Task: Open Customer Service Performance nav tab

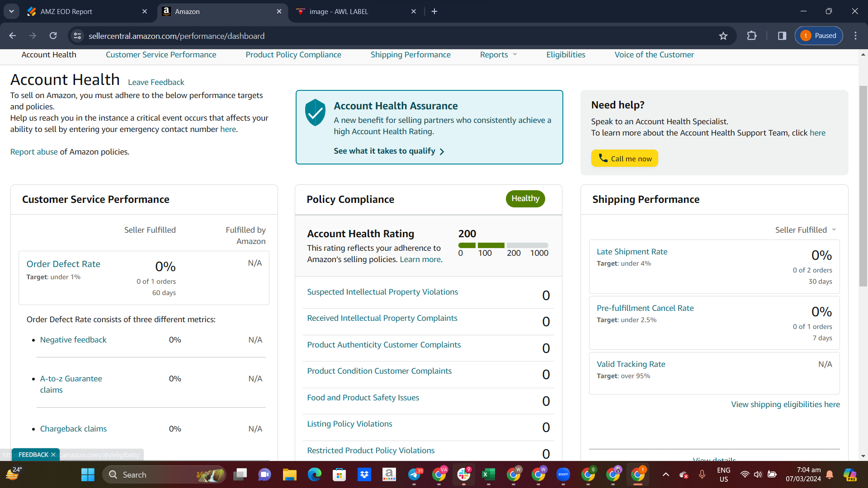Action: [x=161, y=55]
